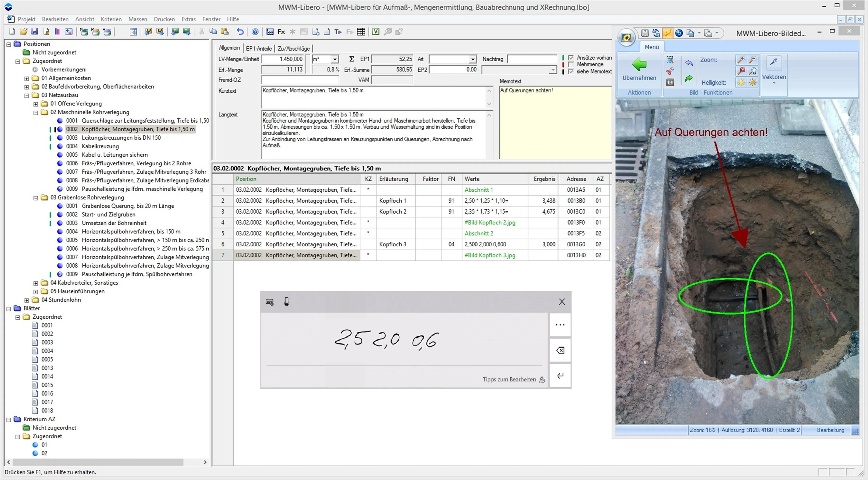Toggle the Mehrmenge checkbox
Viewport: 868px width, 480px height.
click(x=571, y=64)
